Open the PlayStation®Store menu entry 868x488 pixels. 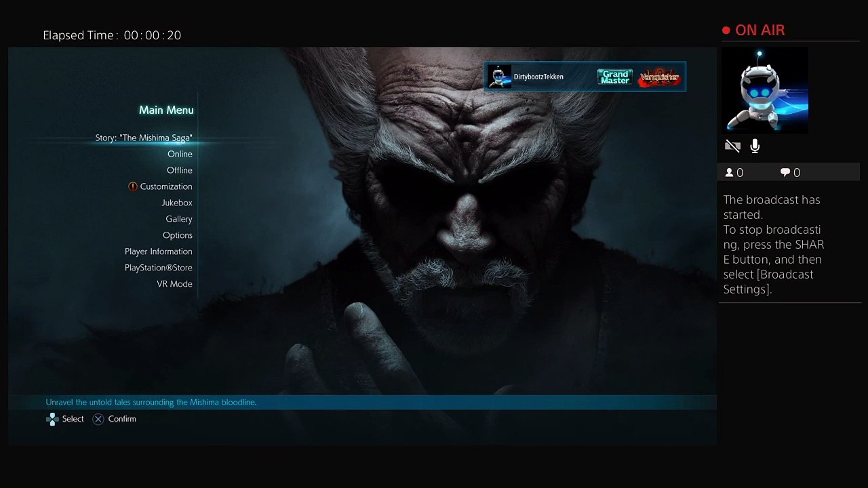tap(159, 268)
